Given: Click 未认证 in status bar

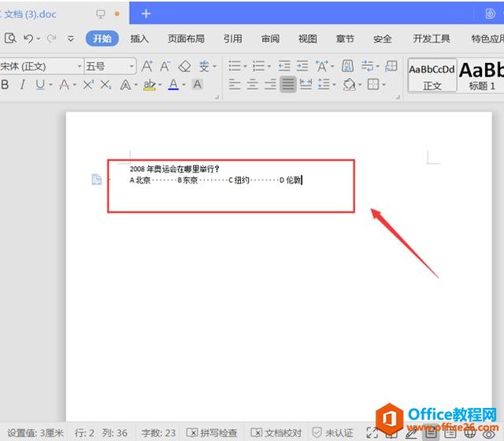Looking at the screenshot, I should [x=333, y=433].
